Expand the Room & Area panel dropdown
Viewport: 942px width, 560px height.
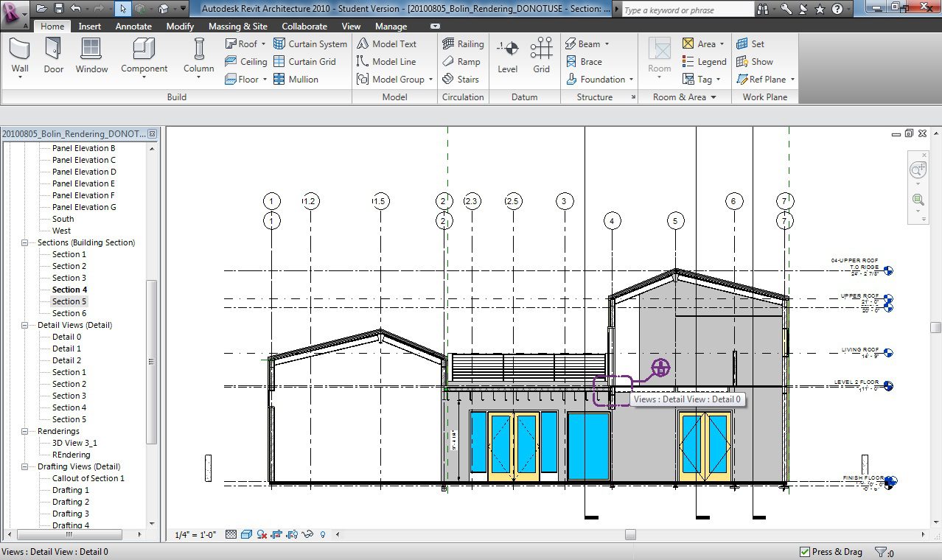click(714, 97)
